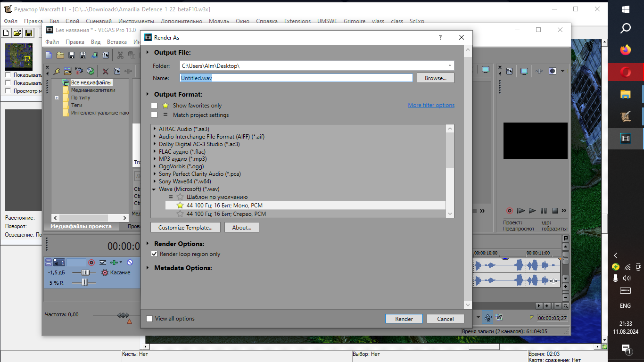Open VEGAS project properties toolbar icon
This screenshot has height=362, width=644.
coord(106,56)
